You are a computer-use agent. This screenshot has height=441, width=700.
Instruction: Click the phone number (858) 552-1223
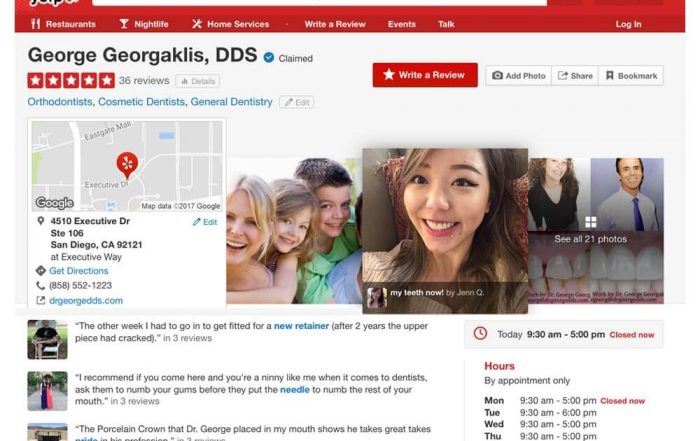coord(80,286)
